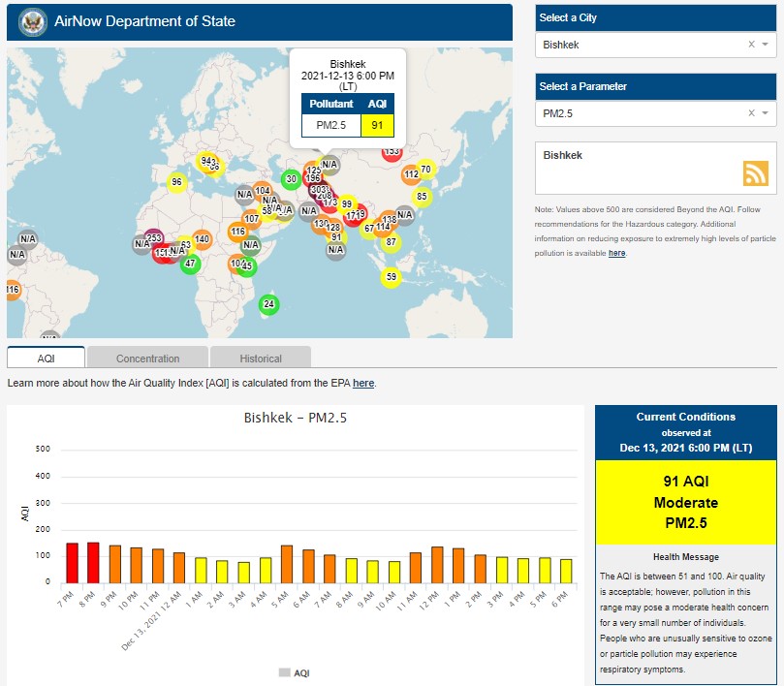Clear the PM2.5 parameter selection
This screenshot has width=784, height=686.
751,113
